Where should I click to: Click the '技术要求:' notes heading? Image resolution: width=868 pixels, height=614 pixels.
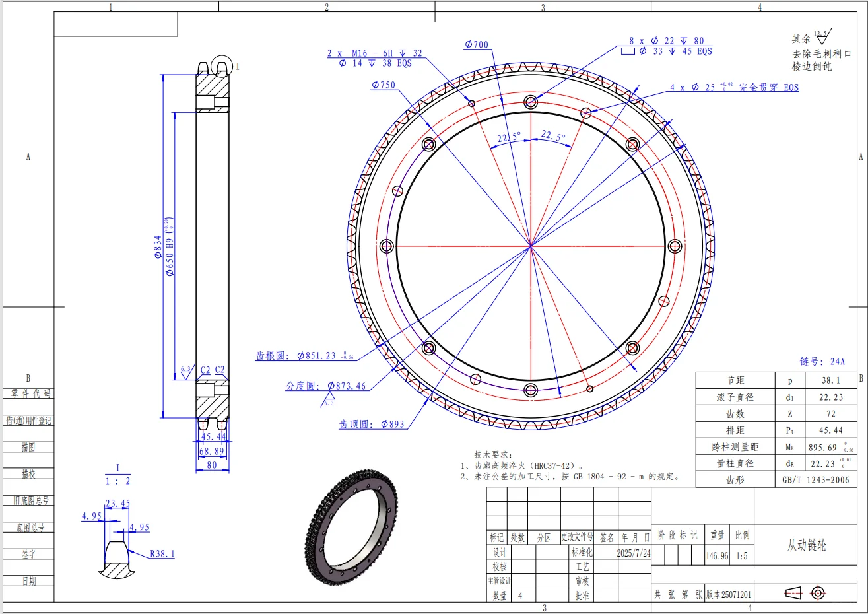[x=493, y=455]
